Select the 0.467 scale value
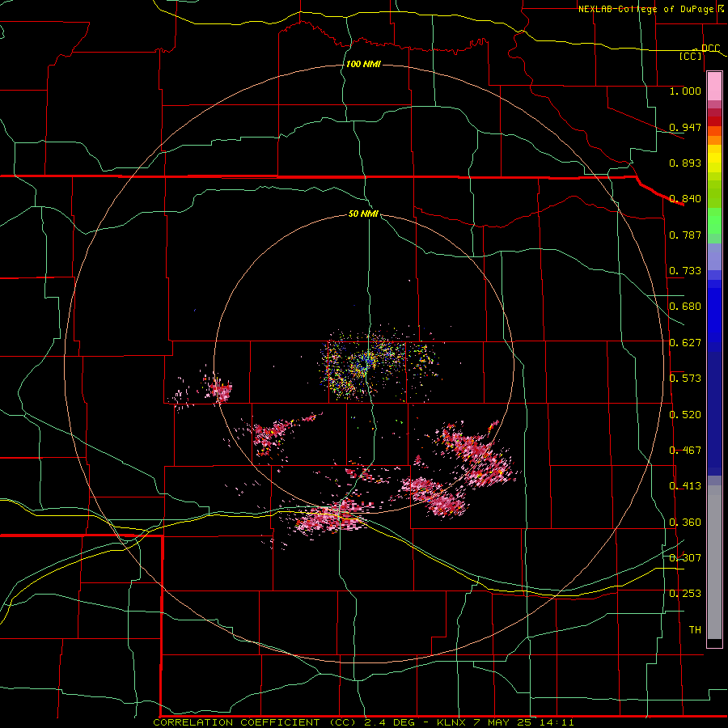Viewport: 728px width, 728px height. 685,451
